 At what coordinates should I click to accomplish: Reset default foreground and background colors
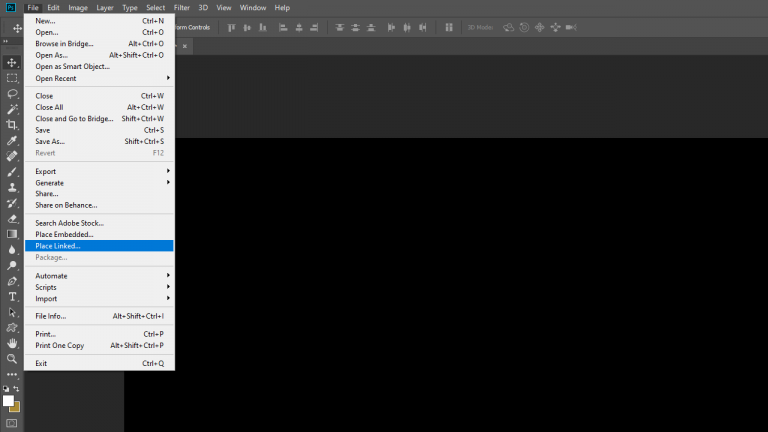[6, 389]
